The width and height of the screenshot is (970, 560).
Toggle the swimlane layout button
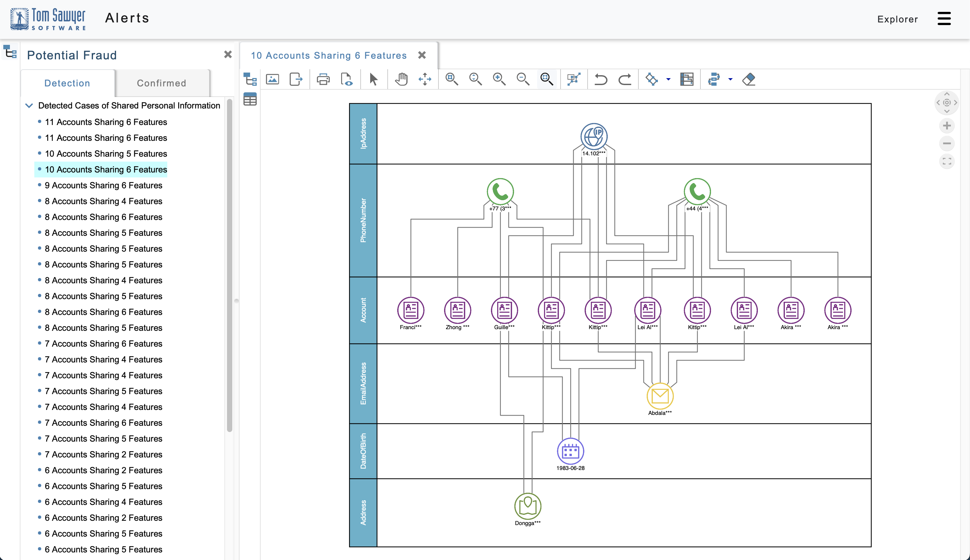tap(687, 79)
